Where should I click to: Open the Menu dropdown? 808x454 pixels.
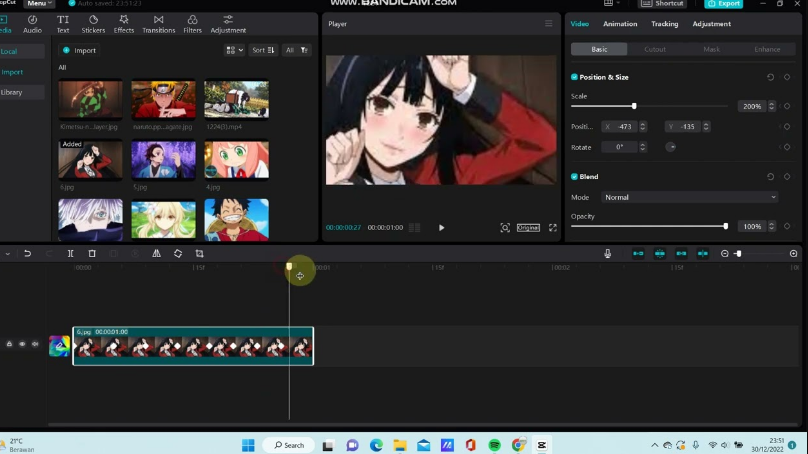[39, 4]
